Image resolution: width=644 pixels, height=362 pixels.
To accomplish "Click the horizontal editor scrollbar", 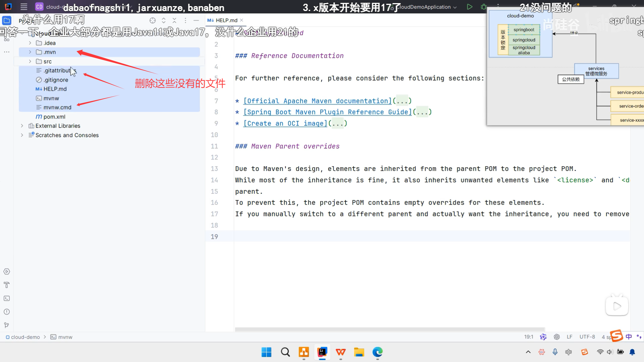I will (x=389, y=329).
